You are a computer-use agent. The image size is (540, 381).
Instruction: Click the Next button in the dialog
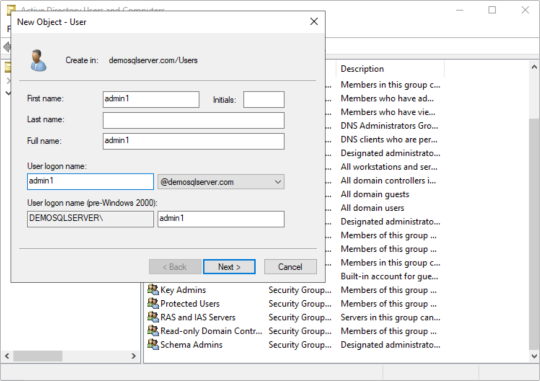229,267
